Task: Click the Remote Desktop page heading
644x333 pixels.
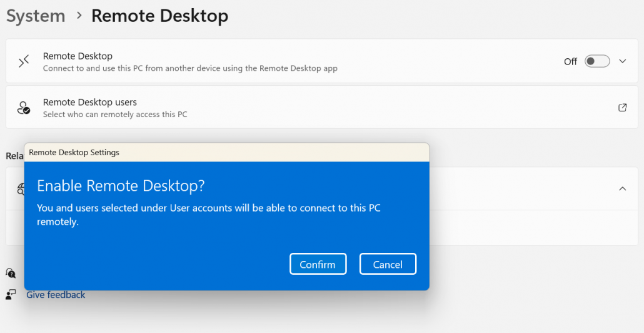Action: coord(159,16)
